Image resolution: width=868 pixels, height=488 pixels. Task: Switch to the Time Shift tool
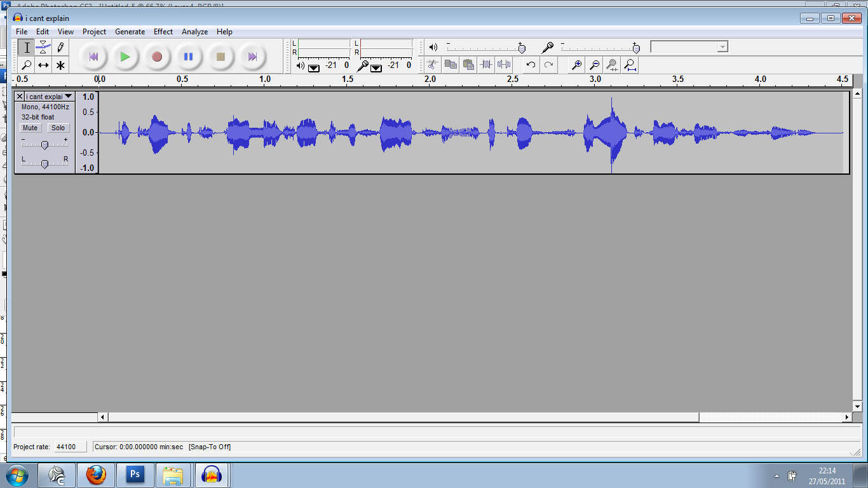43,64
